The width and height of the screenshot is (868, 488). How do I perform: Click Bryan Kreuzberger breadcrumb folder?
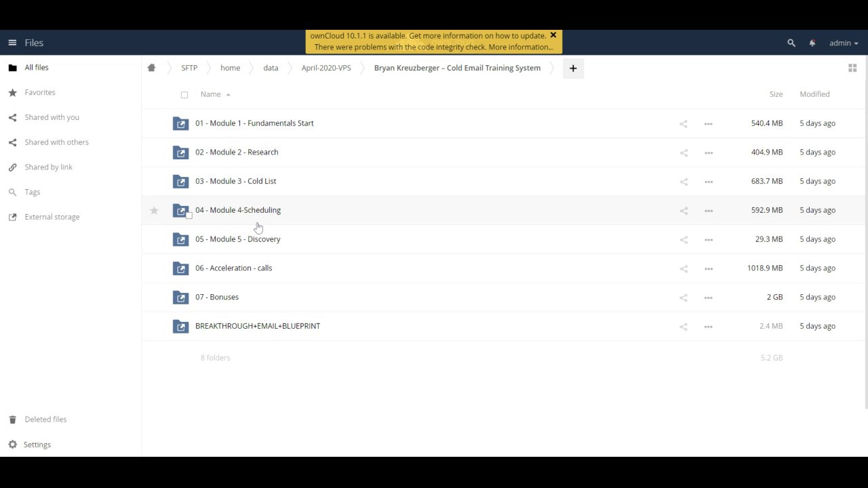457,68
